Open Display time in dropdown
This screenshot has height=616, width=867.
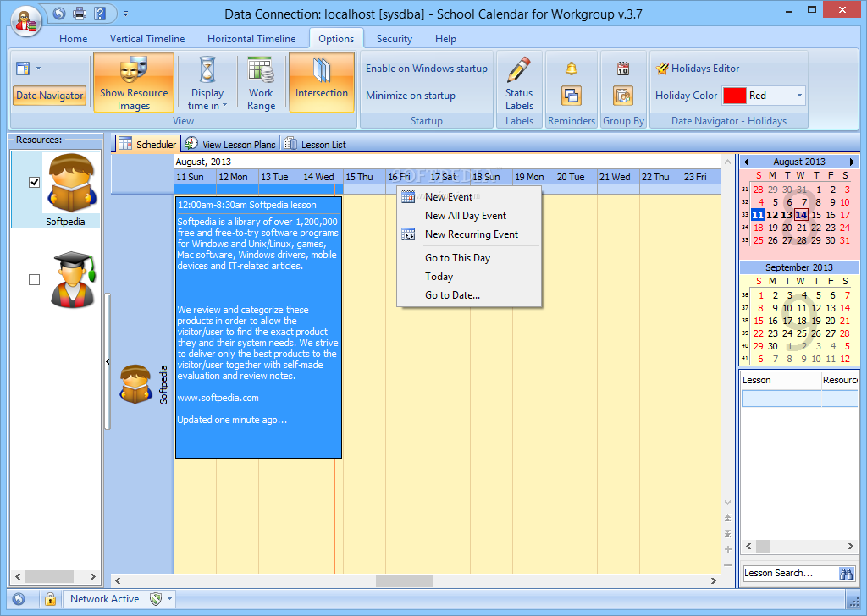(207, 82)
